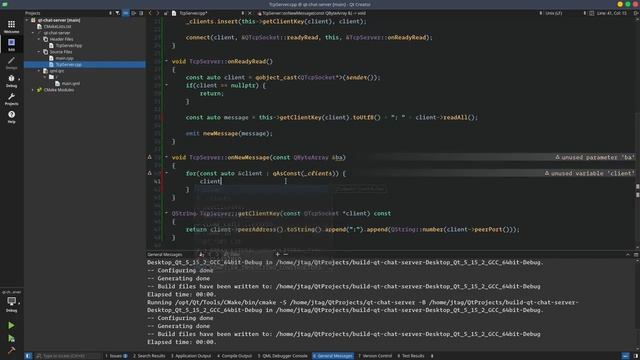Collapse the Header Files folder
The height and width of the screenshot is (360, 640).
pos(39,39)
